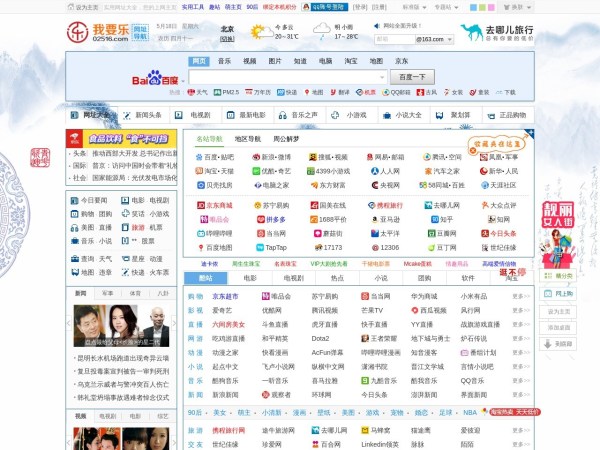Open the 换肤 skin dropdown
The width and height of the screenshot is (600, 450).
(517, 7)
